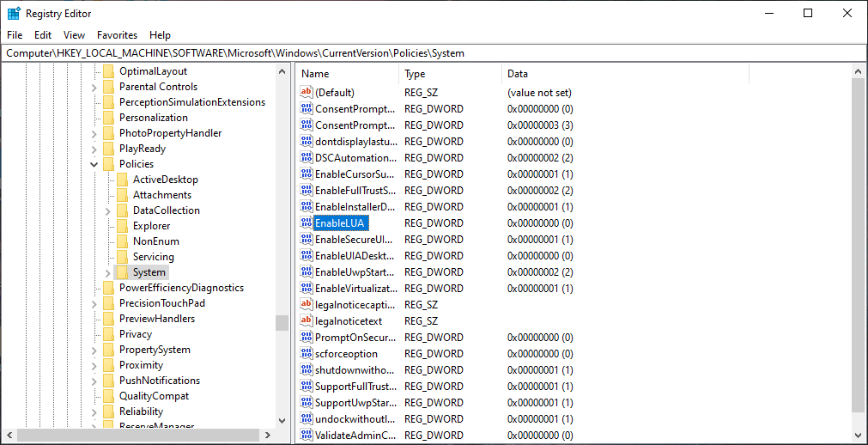Click the DWORD icon next to dontdisplaylastu...
Viewport: 868px width, 445px height.
click(307, 141)
